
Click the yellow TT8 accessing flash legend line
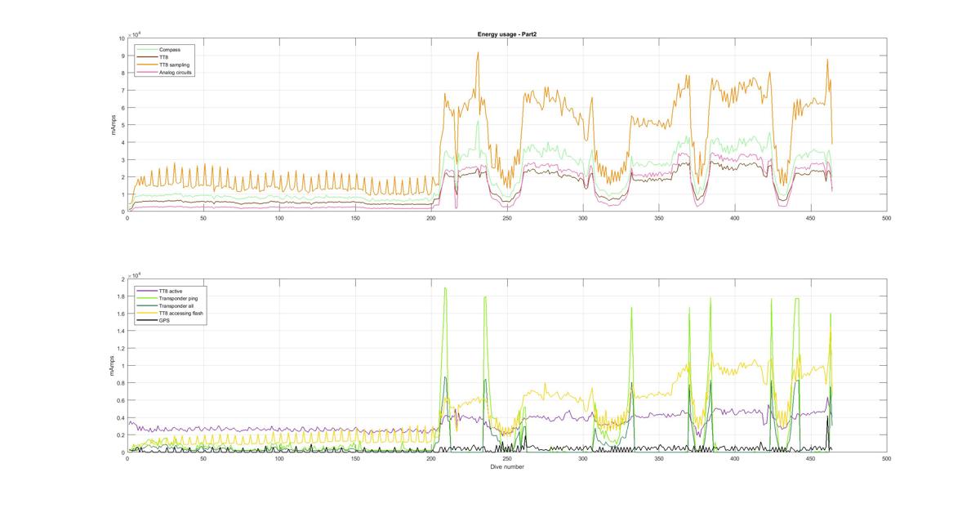coord(147,313)
